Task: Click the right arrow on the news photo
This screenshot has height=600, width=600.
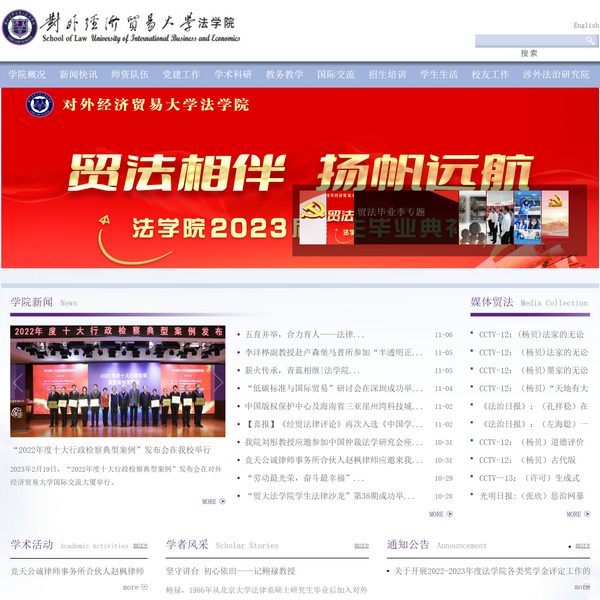Action: 218,382
